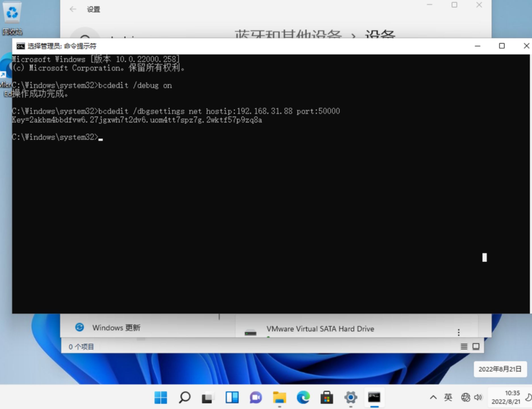Expand hidden icons in the system tray
532x409 pixels.
click(433, 397)
